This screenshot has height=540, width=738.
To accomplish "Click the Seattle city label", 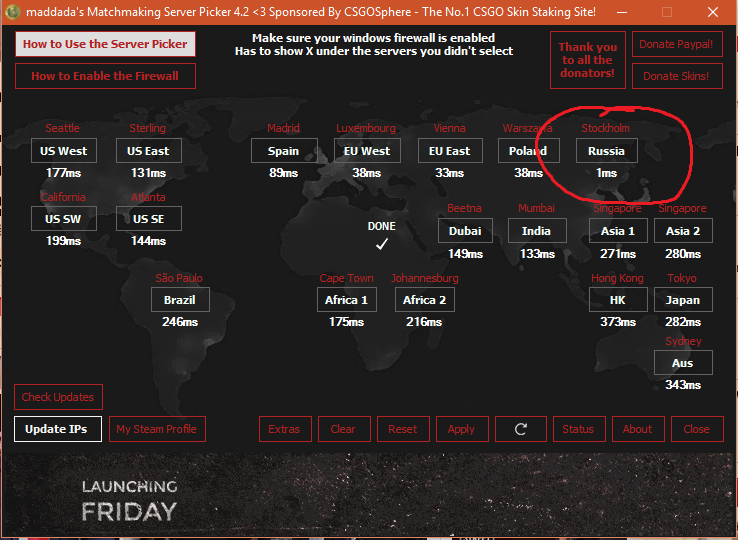I will click(x=63, y=128).
